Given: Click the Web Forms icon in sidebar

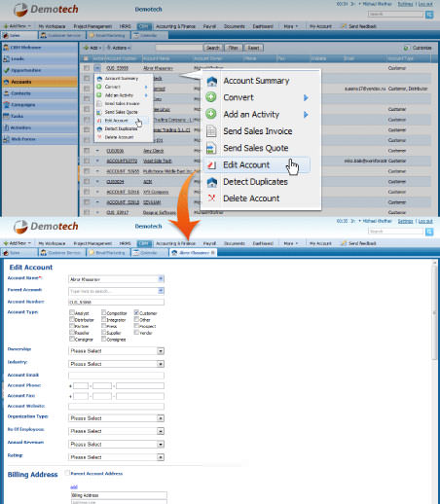Looking at the screenshot, I should tap(6, 139).
